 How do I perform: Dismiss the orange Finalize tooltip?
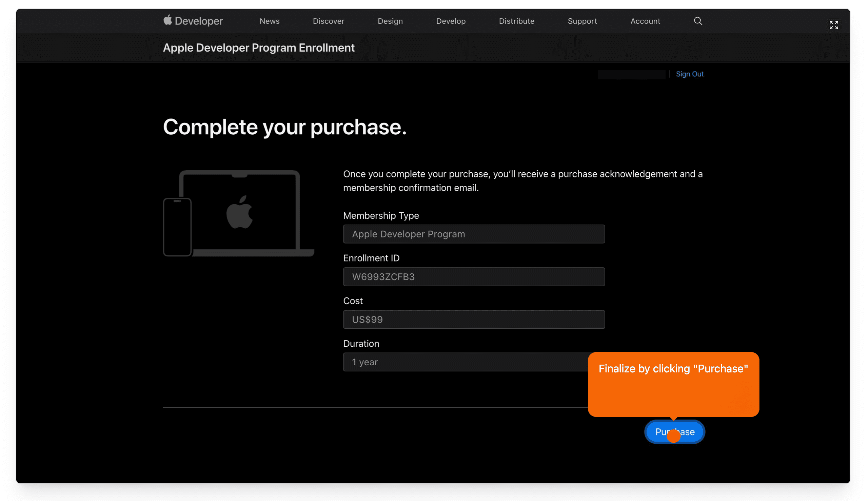click(673, 384)
